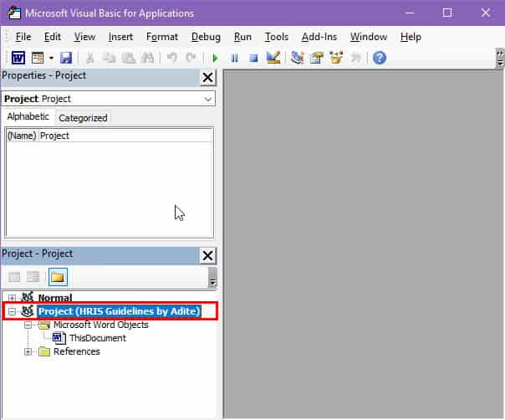The image size is (505, 420).
Task: Open the Project object dropdown in Properties
Action: pos(208,99)
